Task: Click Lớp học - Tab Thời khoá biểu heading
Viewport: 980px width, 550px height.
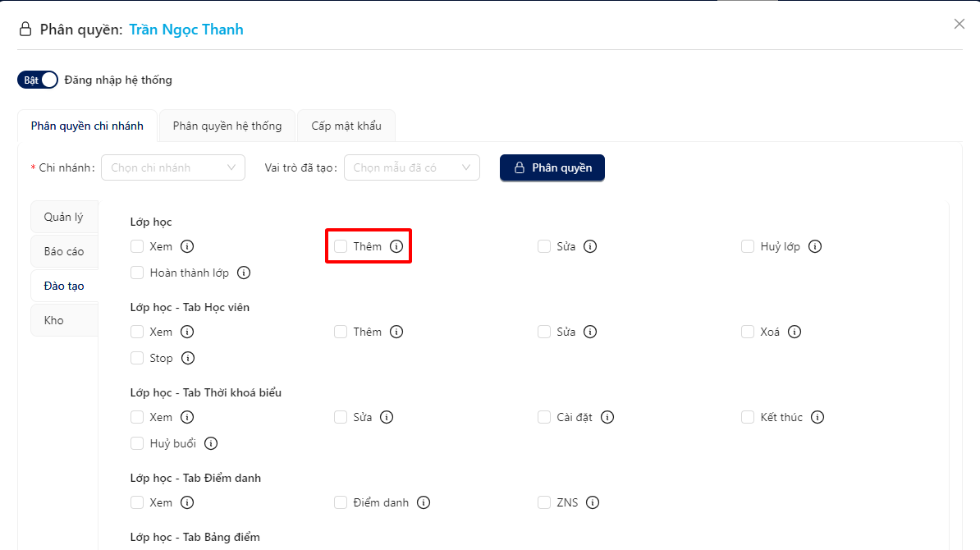Action: 206,392
